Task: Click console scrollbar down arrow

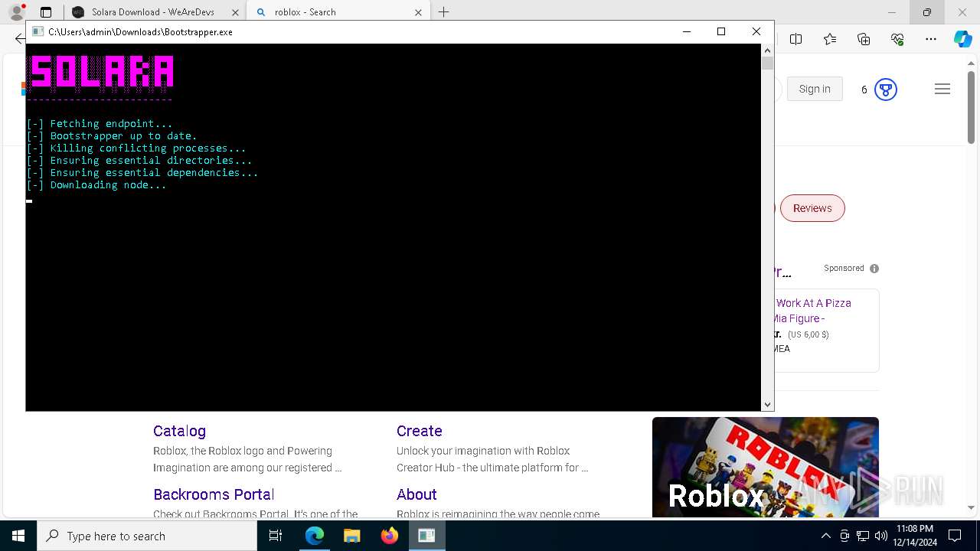Action: [x=767, y=404]
